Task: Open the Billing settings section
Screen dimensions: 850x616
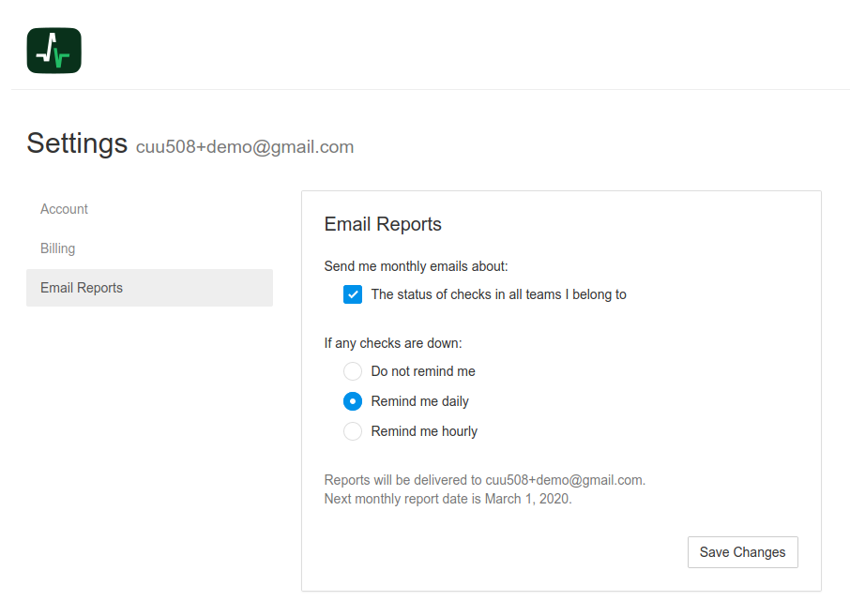Action: (57, 248)
